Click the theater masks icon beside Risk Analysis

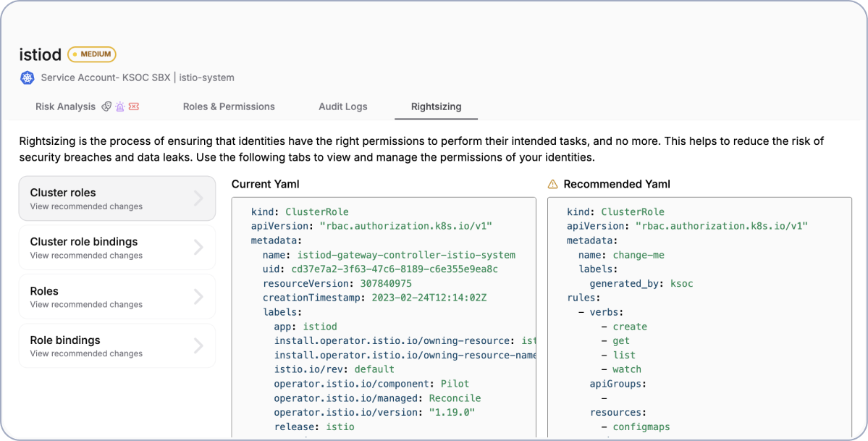pos(106,106)
